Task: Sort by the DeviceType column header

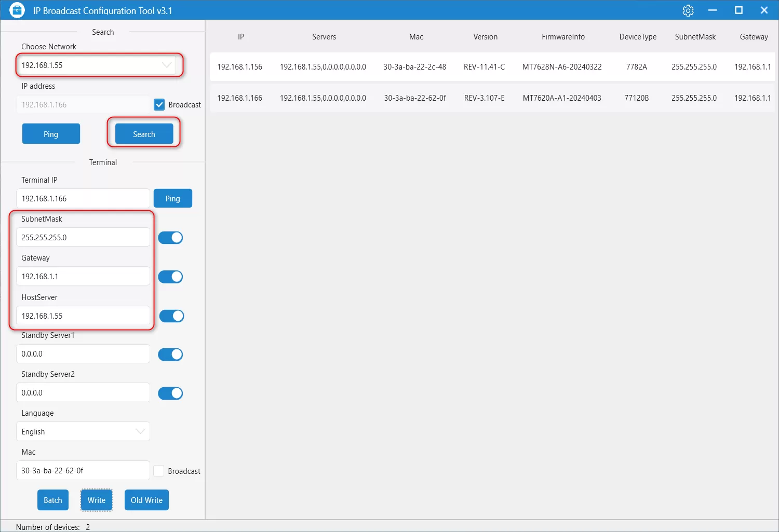Action: click(x=638, y=37)
